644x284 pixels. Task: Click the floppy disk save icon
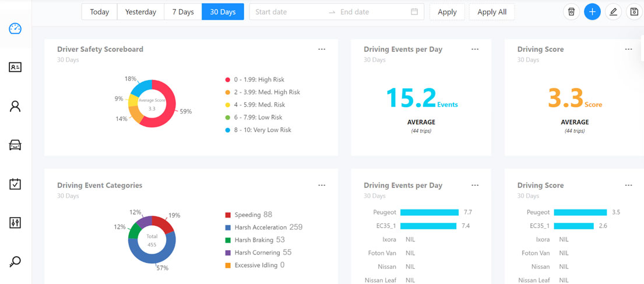click(634, 12)
